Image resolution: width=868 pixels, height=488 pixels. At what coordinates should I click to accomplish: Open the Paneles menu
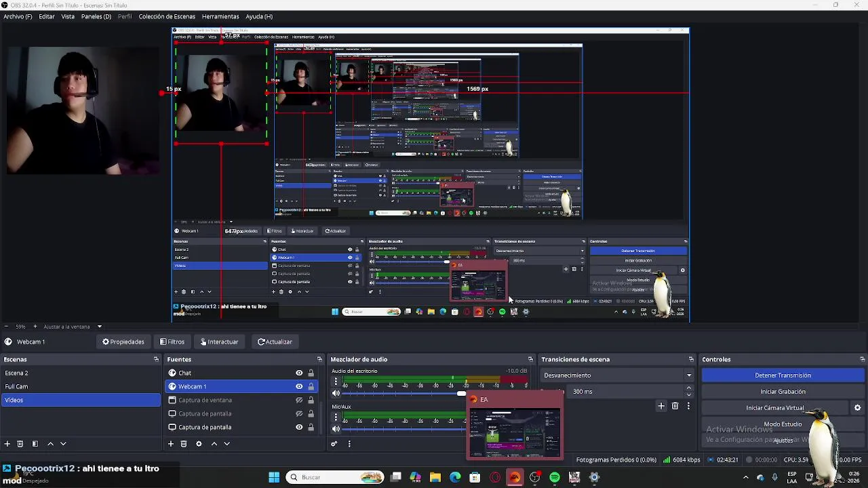click(x=96, y=16)
